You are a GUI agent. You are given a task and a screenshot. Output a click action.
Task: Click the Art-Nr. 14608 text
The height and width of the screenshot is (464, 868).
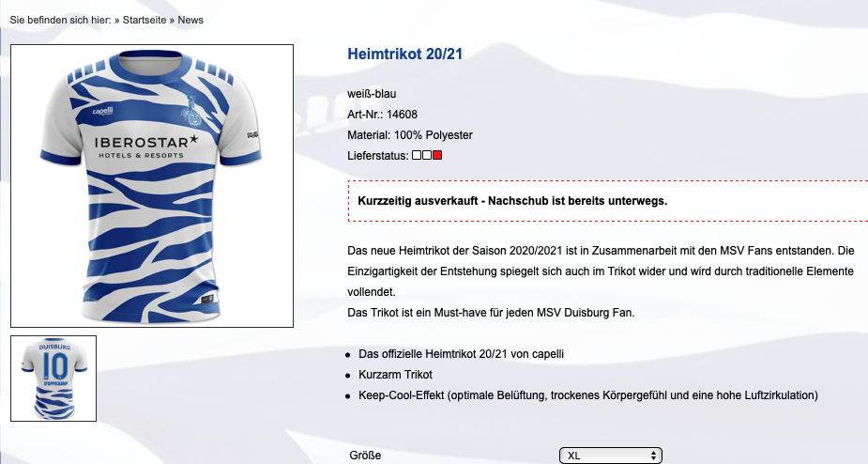tap(382, 115)
